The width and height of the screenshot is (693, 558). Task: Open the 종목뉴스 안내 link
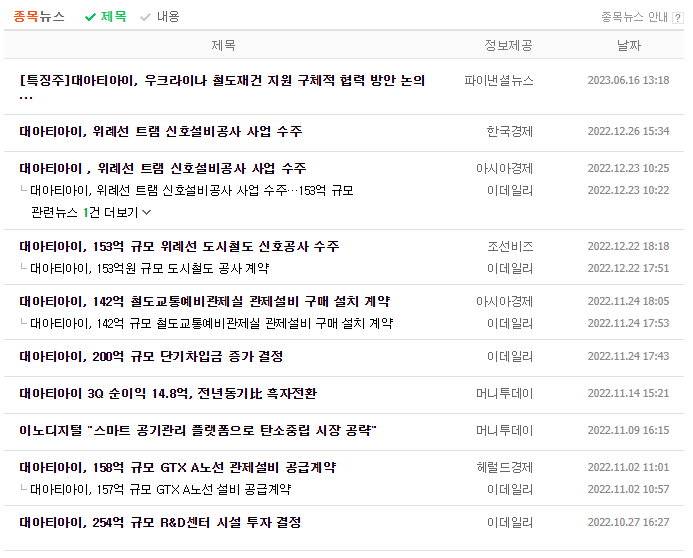(x=634, y=17)
